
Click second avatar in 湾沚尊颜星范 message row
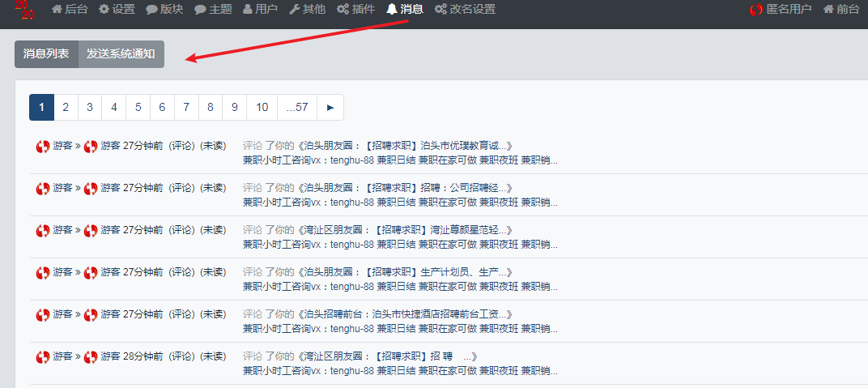[91, 230]
